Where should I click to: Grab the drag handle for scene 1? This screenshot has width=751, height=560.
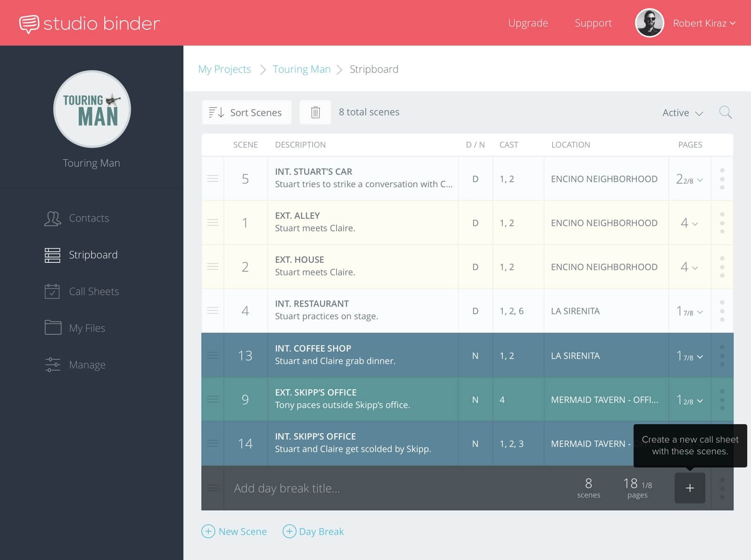[213, 222]
